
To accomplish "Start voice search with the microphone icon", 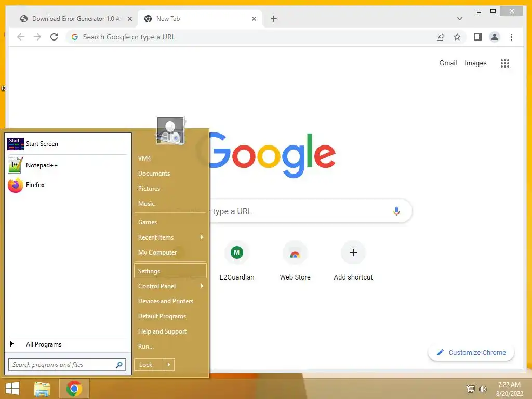I will tap(396, 211).
